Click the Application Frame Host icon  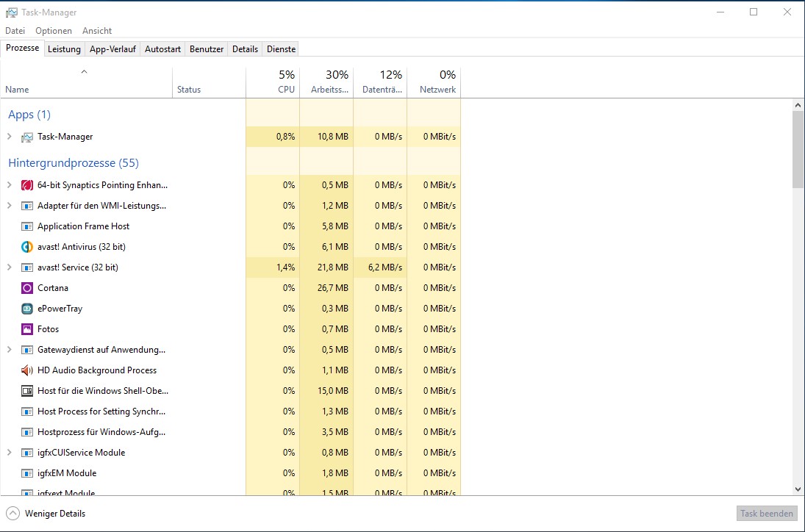coord(27,226)
